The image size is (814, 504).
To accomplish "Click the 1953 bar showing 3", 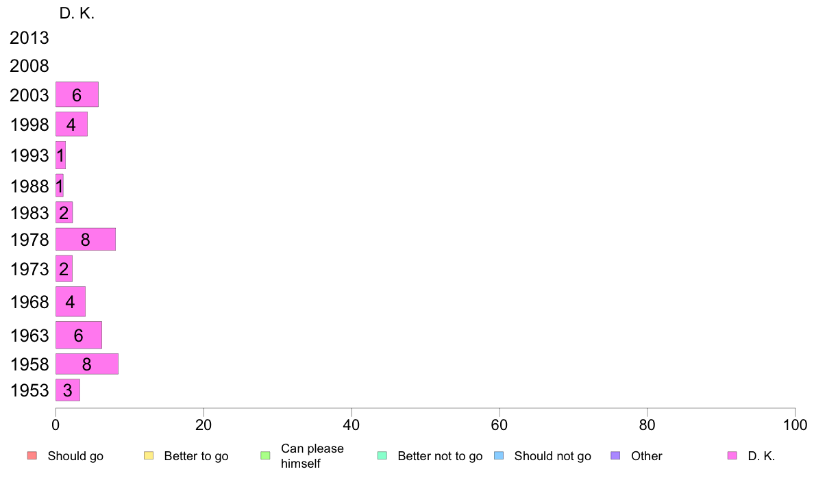I will (67, 390).
